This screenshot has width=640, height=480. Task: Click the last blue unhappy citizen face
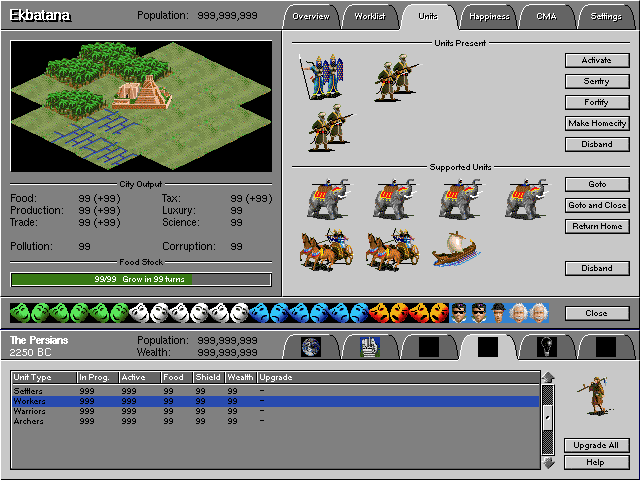point(359,313)
